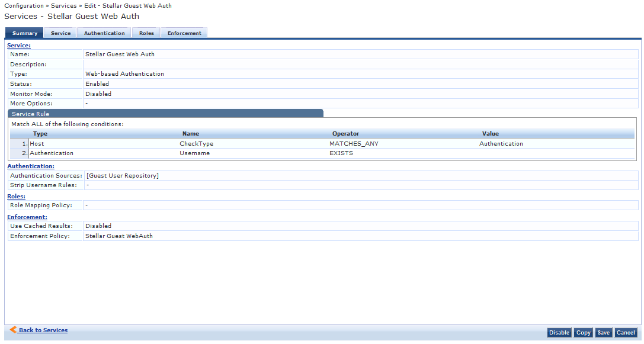Open the Authentication tab
Viewport: 644px width, 344px height.
click(104, 33)
